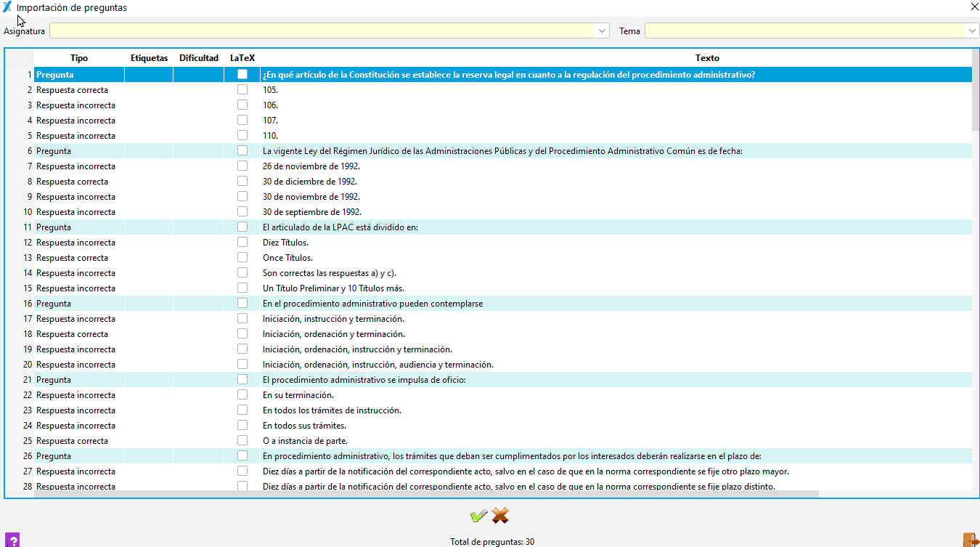Check LaTeX box for answer 106.
The width and height of the screenshot is (980, 547).
242,105
